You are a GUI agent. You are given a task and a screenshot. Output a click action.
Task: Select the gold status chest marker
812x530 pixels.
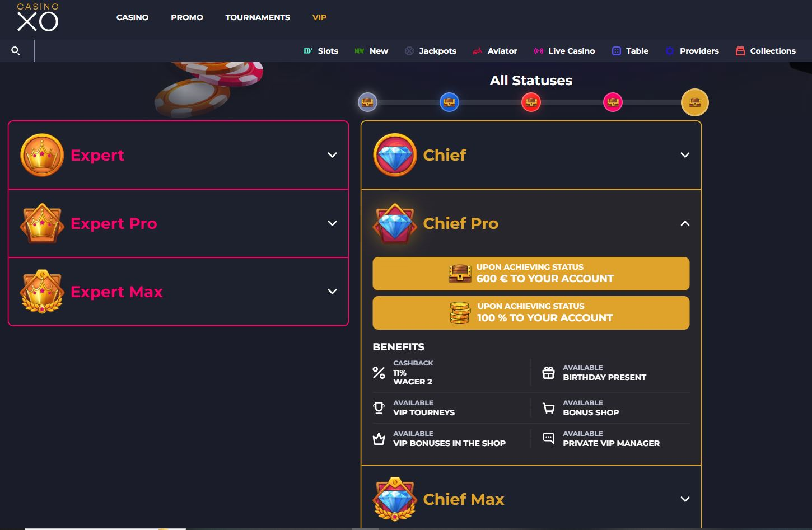tap(694, 102)
